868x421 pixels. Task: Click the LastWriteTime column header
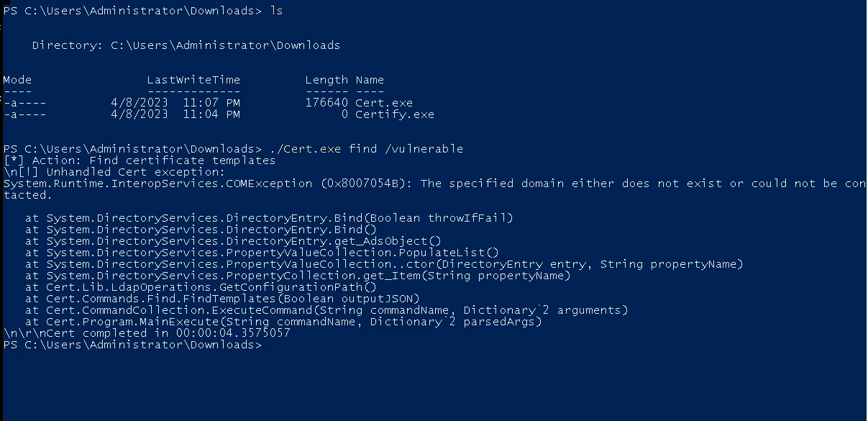coord(193,80)
